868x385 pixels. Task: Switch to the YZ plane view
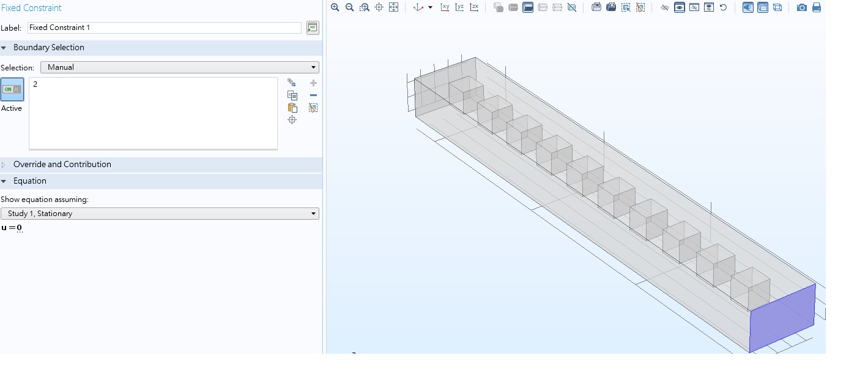click(x=459, y=7)
